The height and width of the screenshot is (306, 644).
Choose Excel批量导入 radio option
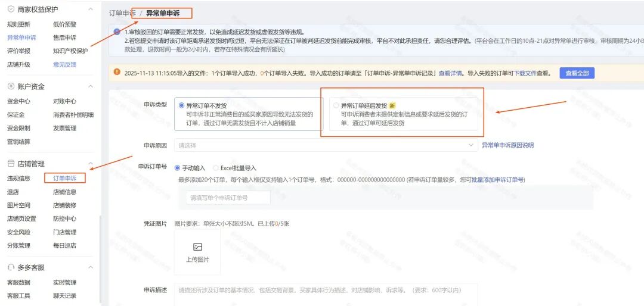(x=216, y=168)
